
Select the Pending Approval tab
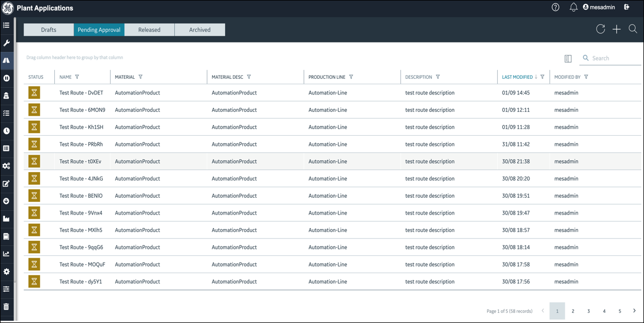[x=99, y=30]
